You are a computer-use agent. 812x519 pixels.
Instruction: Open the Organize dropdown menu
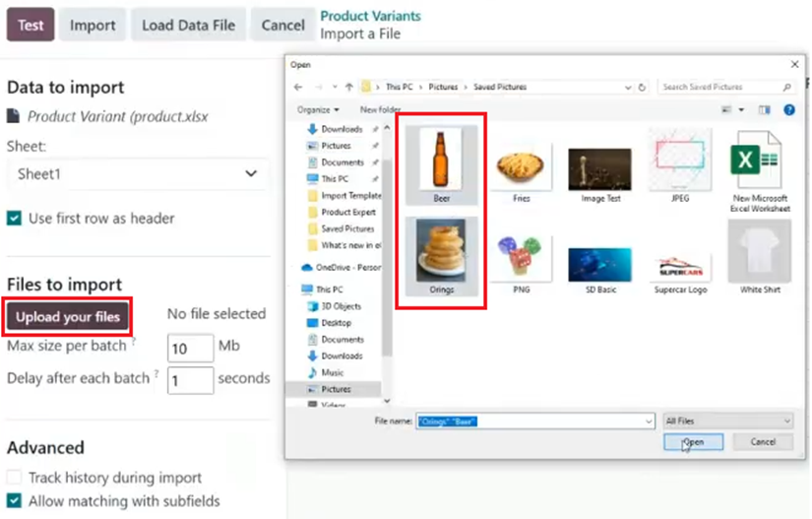pyautogui.click(x=318, y=109)
